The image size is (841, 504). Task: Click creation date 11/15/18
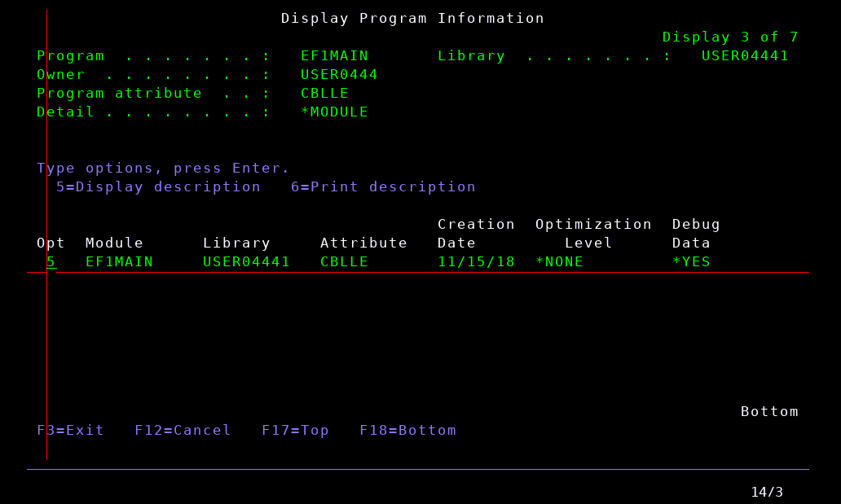476,261
